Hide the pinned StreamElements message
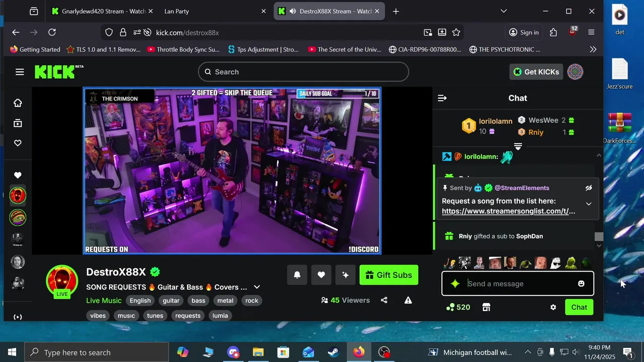 tap(589, 188)
